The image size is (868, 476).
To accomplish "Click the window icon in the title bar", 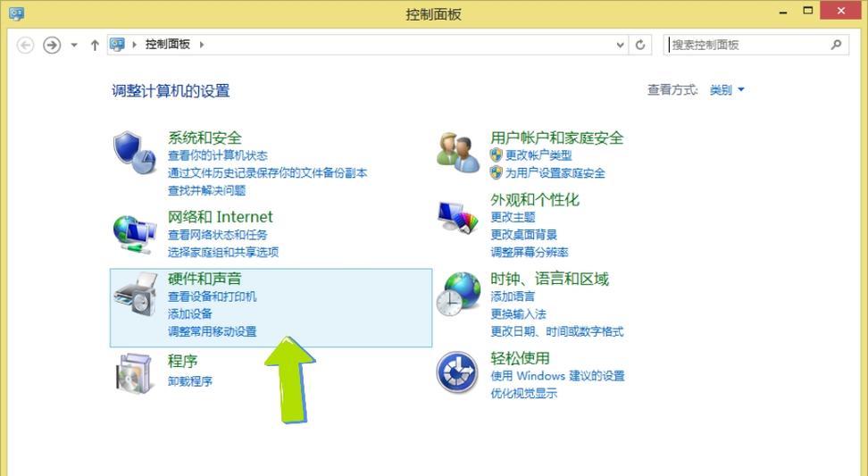I will [17, 13].
